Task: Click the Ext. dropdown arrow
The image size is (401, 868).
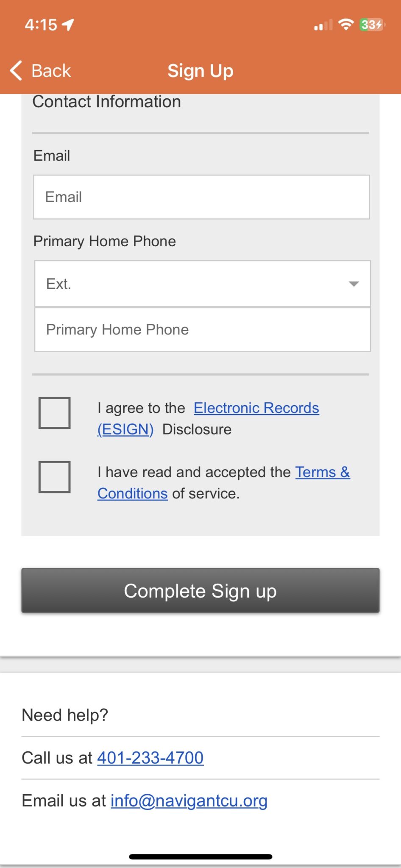Action: pyautogui.click(x=354, y=284)
